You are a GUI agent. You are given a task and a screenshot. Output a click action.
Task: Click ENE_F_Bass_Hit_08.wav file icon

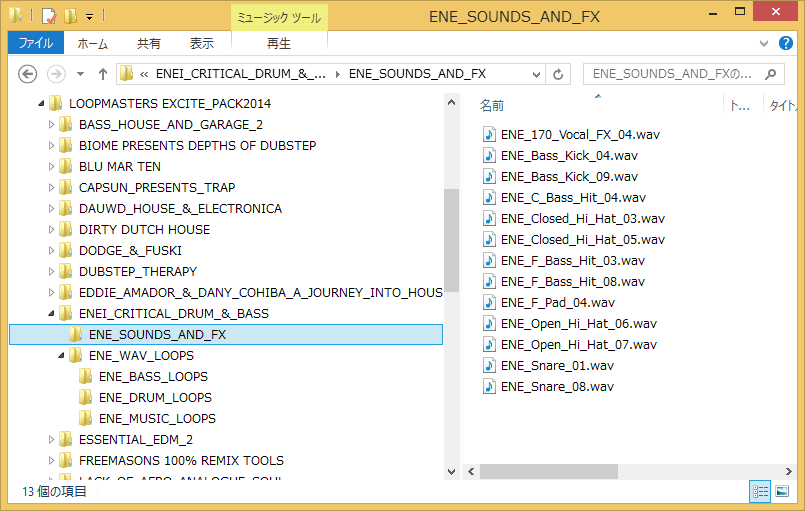(x=489, y=282)
